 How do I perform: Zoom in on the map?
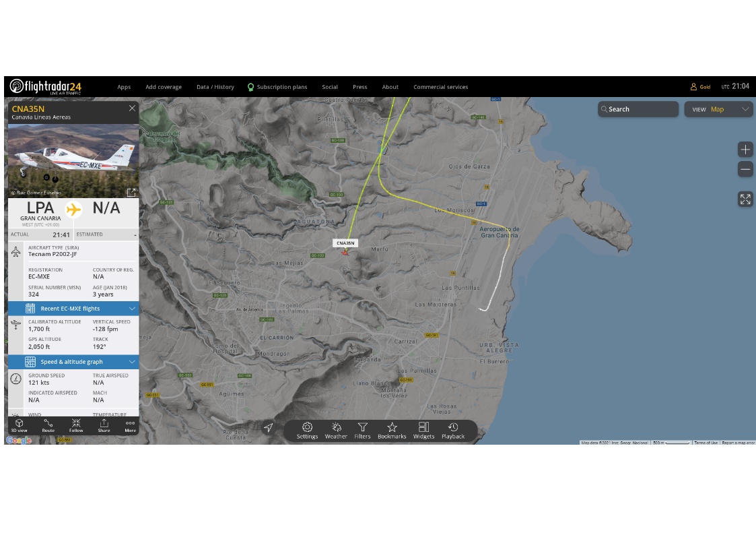[745, 150]
